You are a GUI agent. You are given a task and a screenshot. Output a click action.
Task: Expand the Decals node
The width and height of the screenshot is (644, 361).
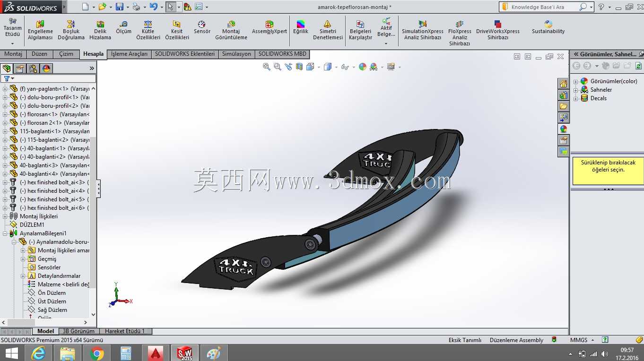tap(576, 98)
